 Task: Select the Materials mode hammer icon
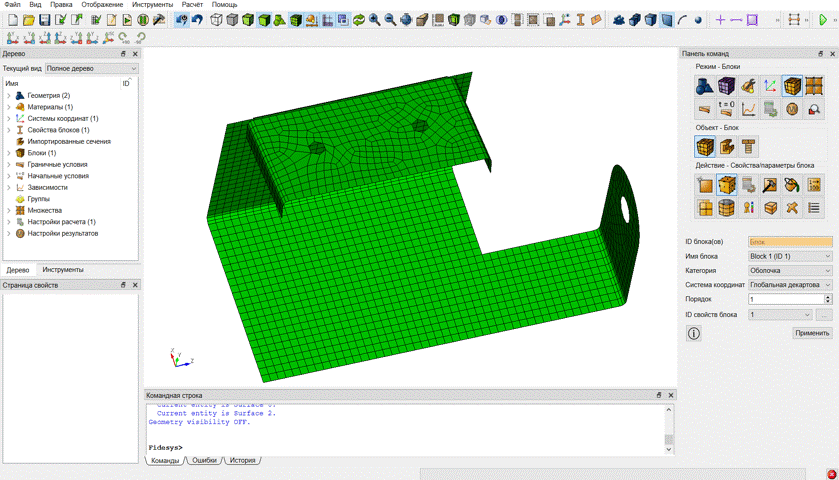(749, 86)
